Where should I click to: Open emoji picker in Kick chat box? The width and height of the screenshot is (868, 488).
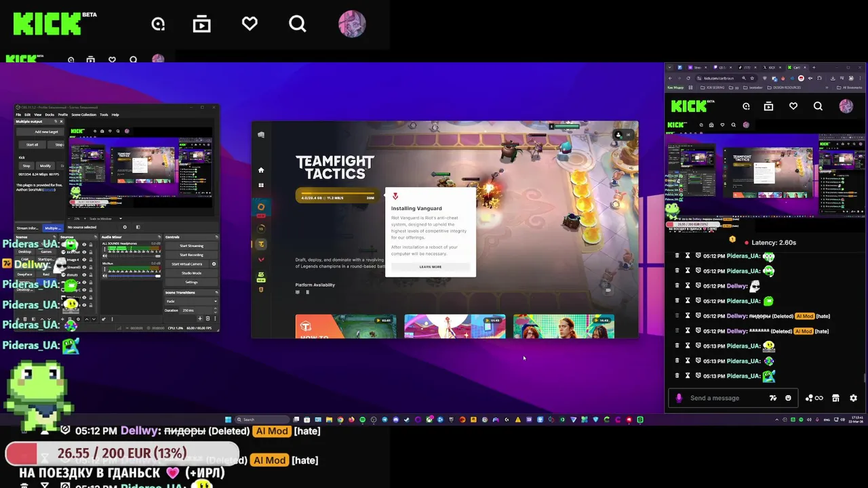click(788, 398)
